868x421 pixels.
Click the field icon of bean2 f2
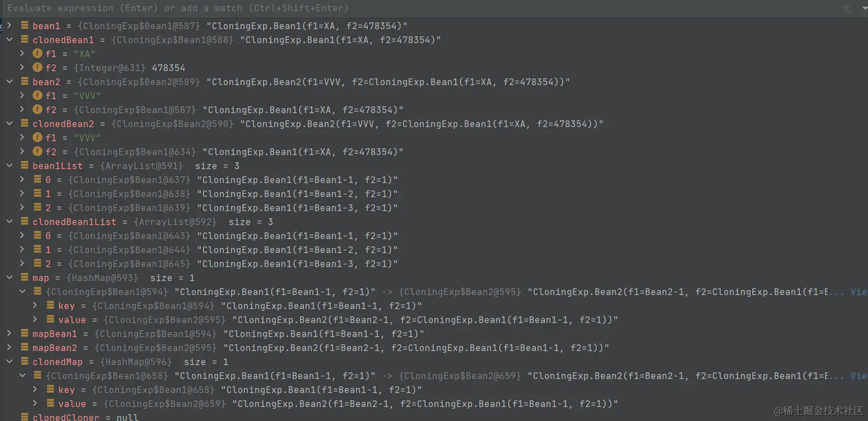coord(38,110)
